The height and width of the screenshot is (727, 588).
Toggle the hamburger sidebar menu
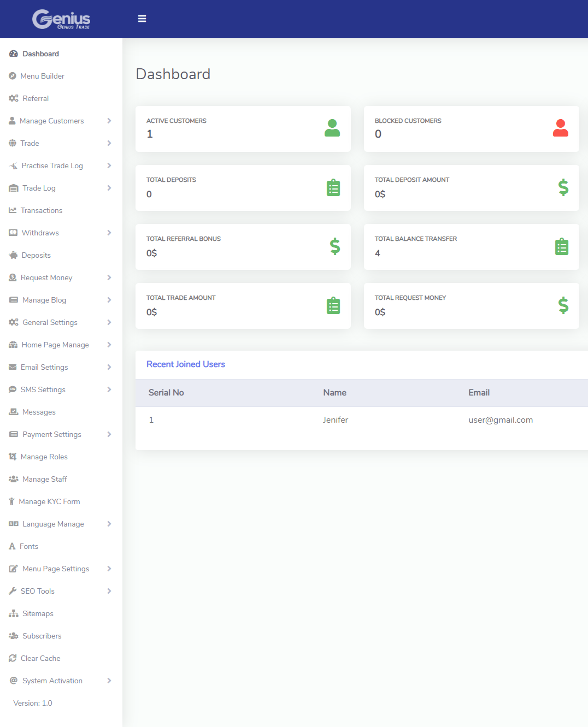(x=142, y=19)
